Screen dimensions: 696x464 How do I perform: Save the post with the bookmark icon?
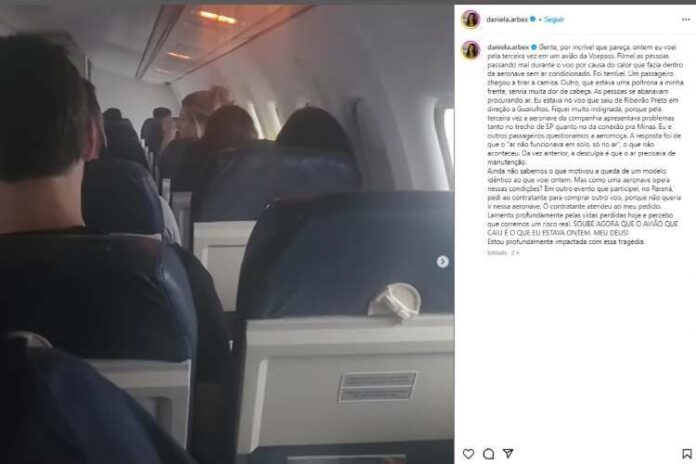pyautogui.click(x=687, y=453)
